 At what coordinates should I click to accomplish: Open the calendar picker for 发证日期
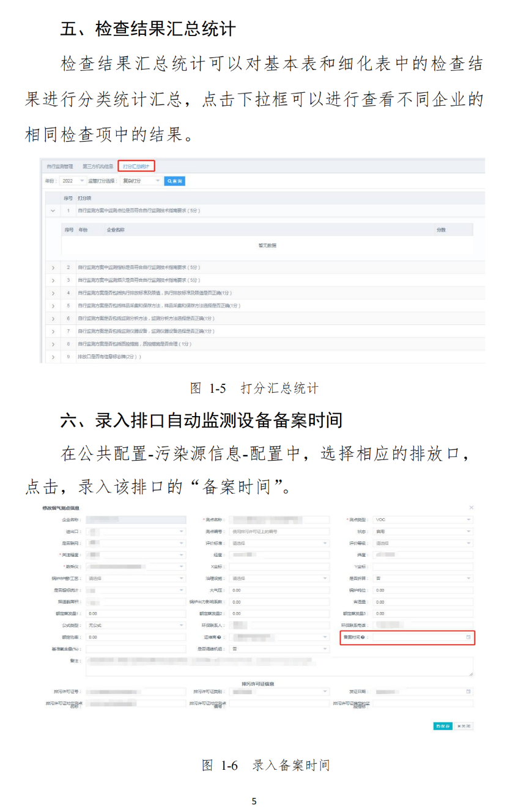(x=469, y=691)
